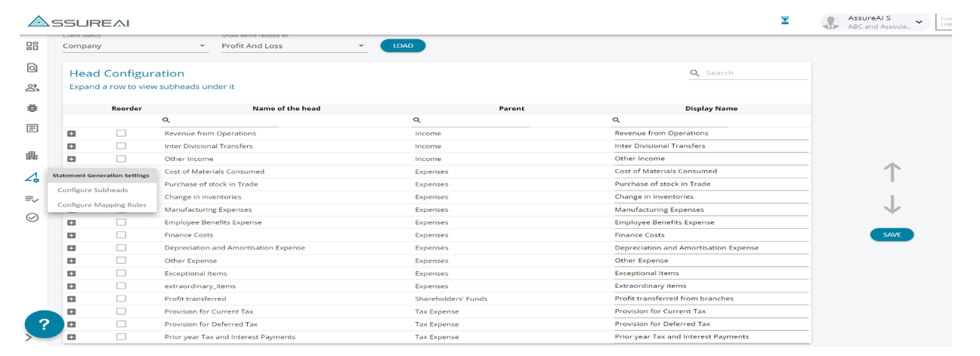Expand the Profit transferred row
The image size is (980, 356).
(72, 299)
